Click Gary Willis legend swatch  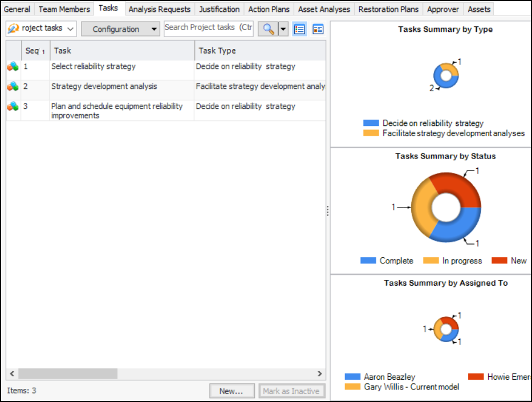pos(352,387)
